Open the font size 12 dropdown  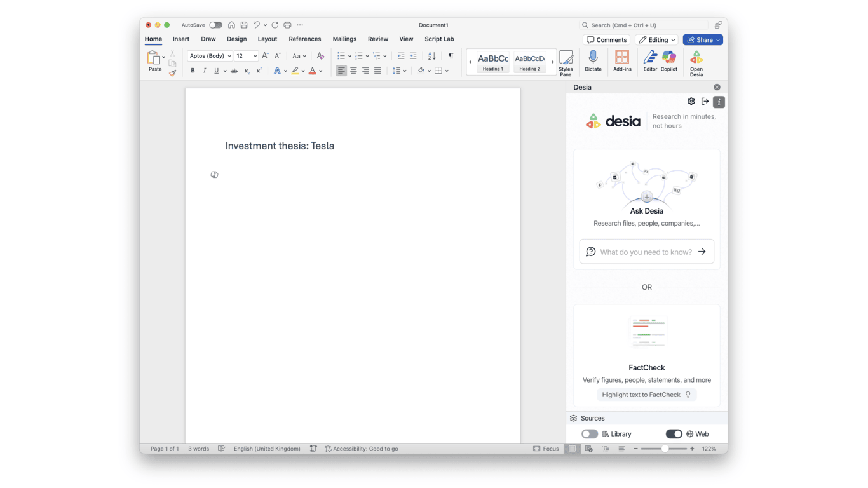255,56
